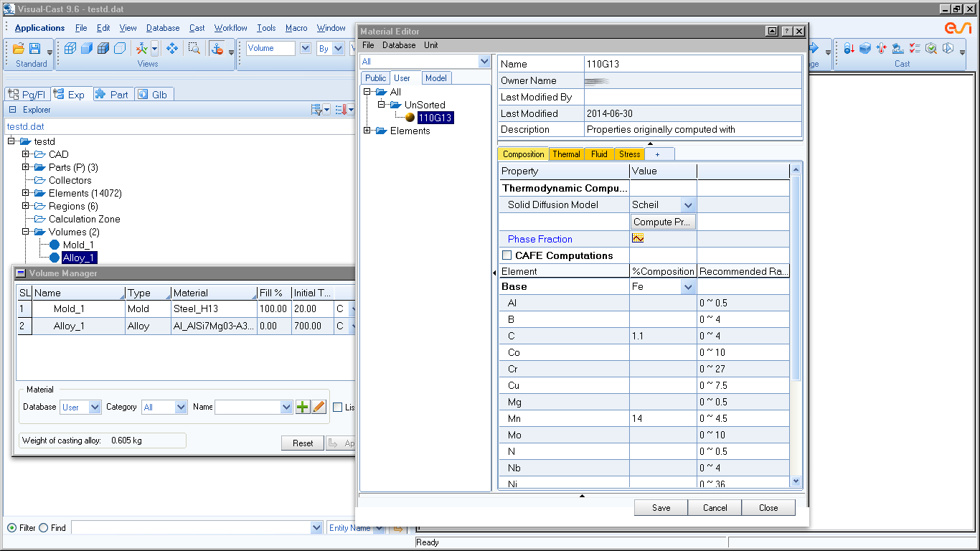Screen dimensions: 980x551
Task: Open the All filter dropdown in Material Editor
Action: [484, 62]
